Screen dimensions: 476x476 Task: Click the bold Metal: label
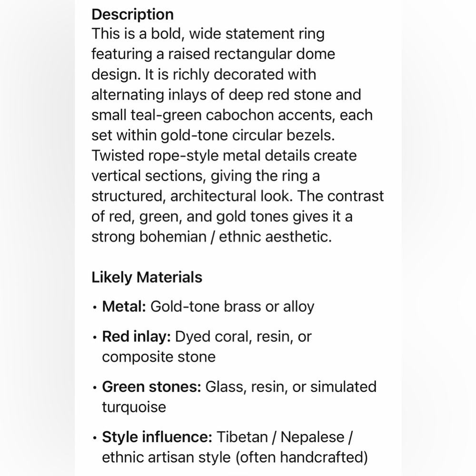tap(124, 307)
